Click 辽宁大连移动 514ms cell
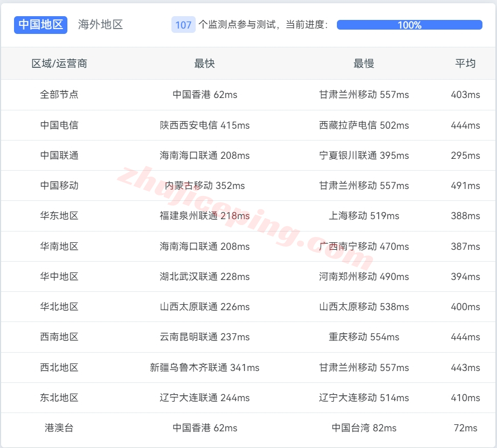497x448 pixels. (x=364, y=398)
